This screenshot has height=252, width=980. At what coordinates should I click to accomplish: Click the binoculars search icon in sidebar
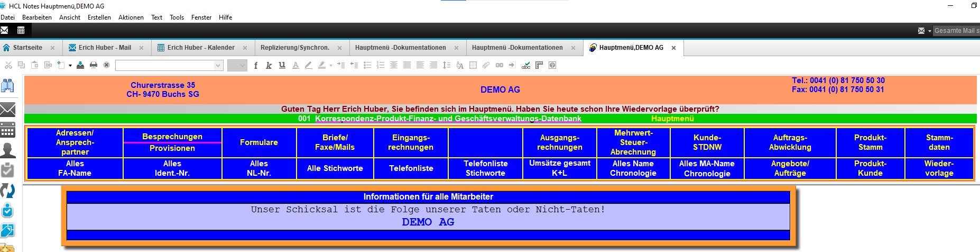(x=8, y=86)
